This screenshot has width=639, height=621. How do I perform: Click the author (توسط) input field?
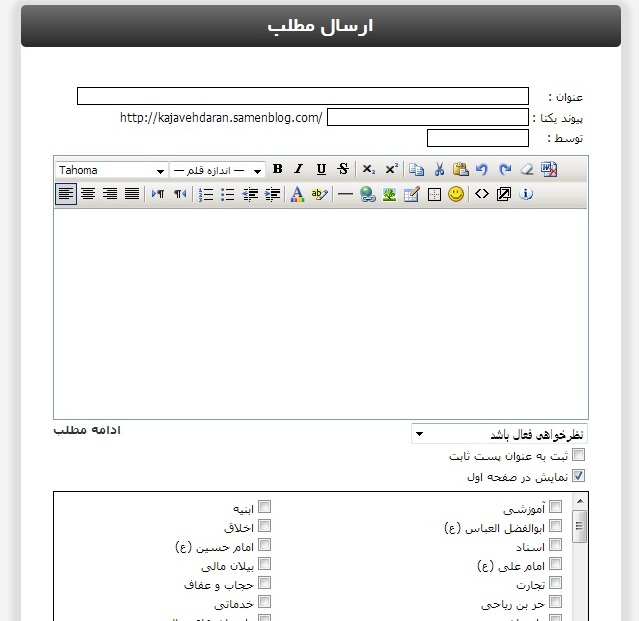478,138
